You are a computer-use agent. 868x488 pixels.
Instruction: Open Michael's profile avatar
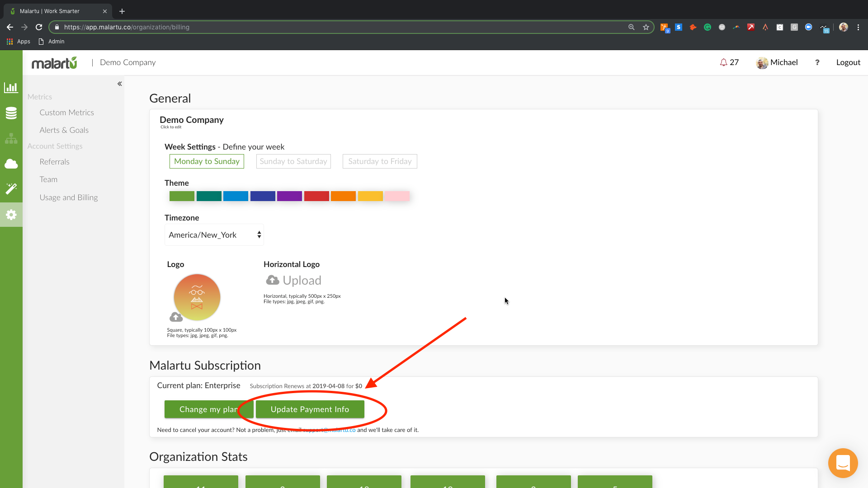coord(762,63)
